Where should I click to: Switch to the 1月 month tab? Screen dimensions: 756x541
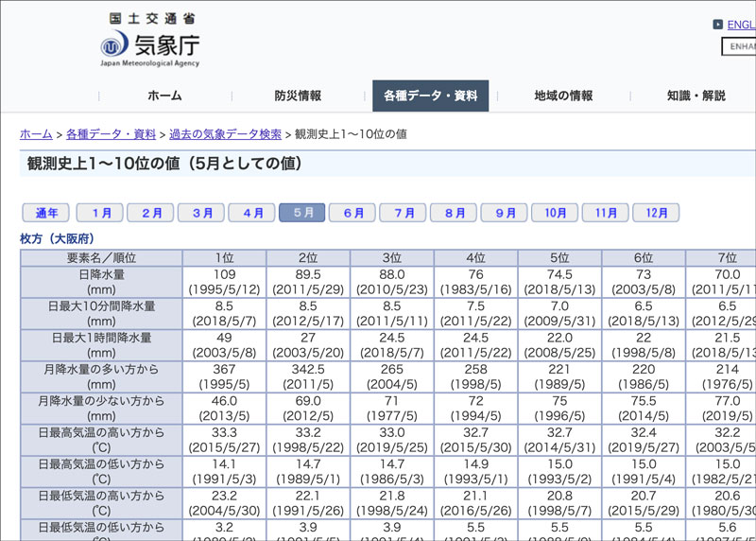[x=100, y=213]
